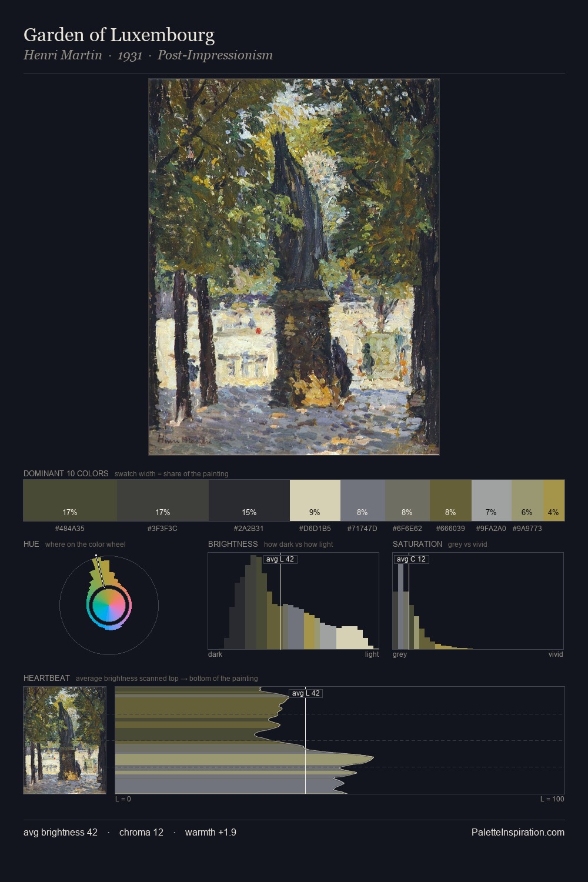Click the warmth +1.9 footer stat
588x882 pixels.
click(211, 832)
